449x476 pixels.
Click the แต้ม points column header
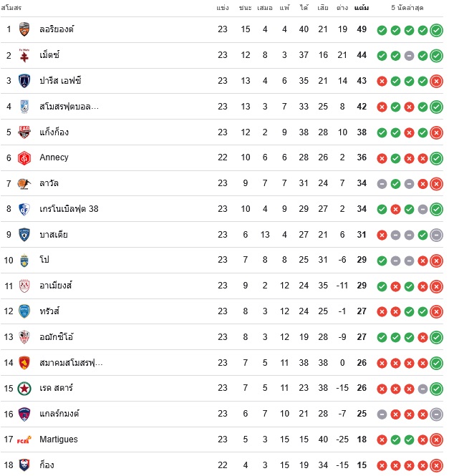pos(362,8)
